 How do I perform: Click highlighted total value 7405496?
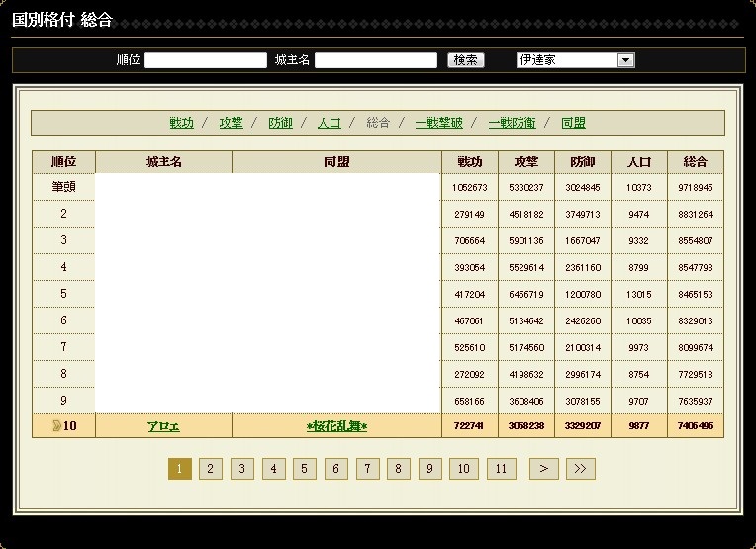coord(696,426)
